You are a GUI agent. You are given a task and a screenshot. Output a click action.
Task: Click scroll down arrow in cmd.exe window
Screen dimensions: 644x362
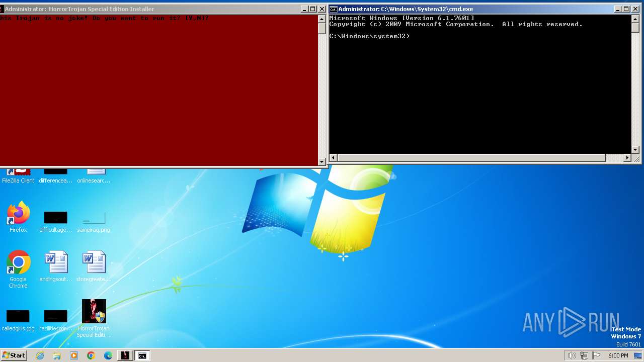pyautogui.click(x=635, y=149)
